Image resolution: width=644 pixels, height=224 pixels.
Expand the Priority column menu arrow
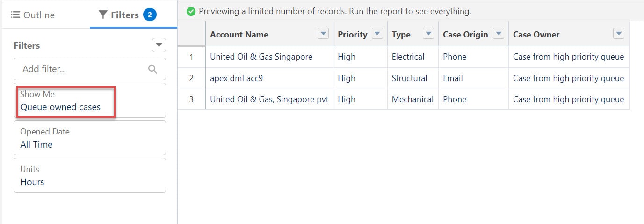click(377, 34)
